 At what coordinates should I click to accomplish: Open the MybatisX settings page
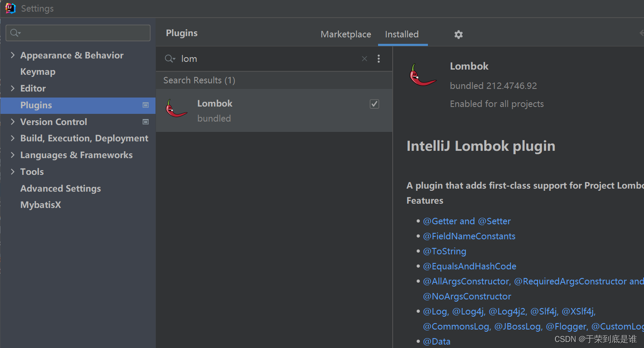(x=41, y=205)
